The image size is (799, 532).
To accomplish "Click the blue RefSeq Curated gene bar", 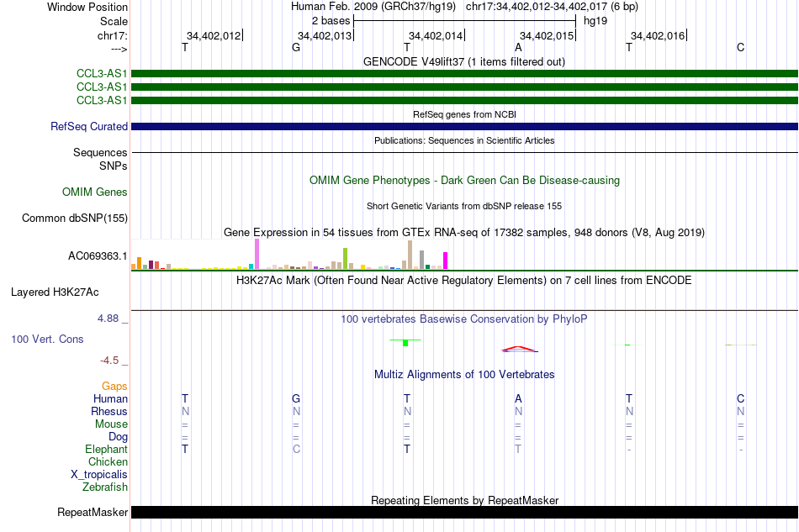I will point(465,126).
